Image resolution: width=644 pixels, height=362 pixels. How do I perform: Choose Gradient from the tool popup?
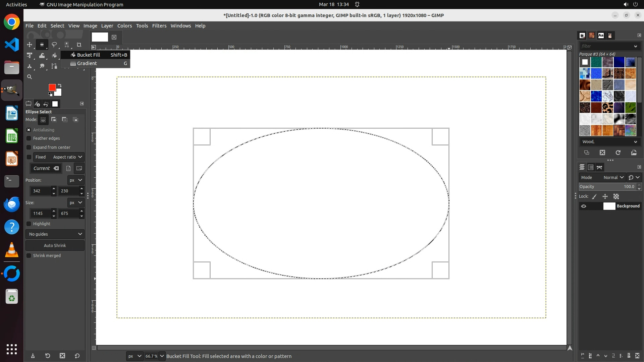(x=87, y=63)
